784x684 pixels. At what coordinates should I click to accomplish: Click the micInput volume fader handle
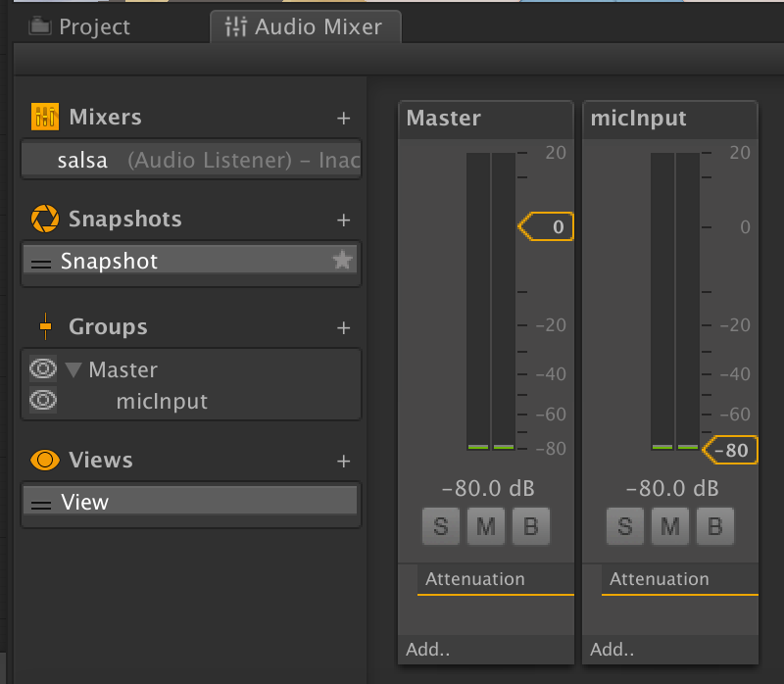pyautogui.click(x=731, y=450)
